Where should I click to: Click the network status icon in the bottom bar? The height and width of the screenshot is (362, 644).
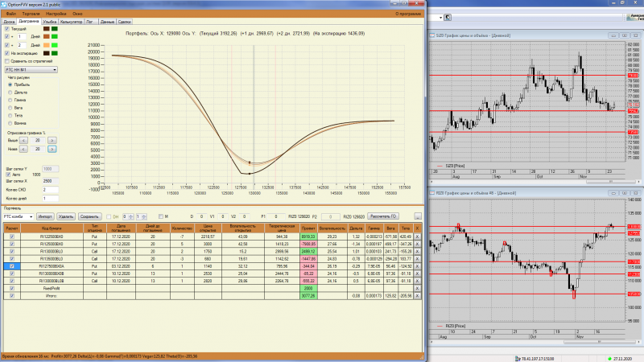518,359
